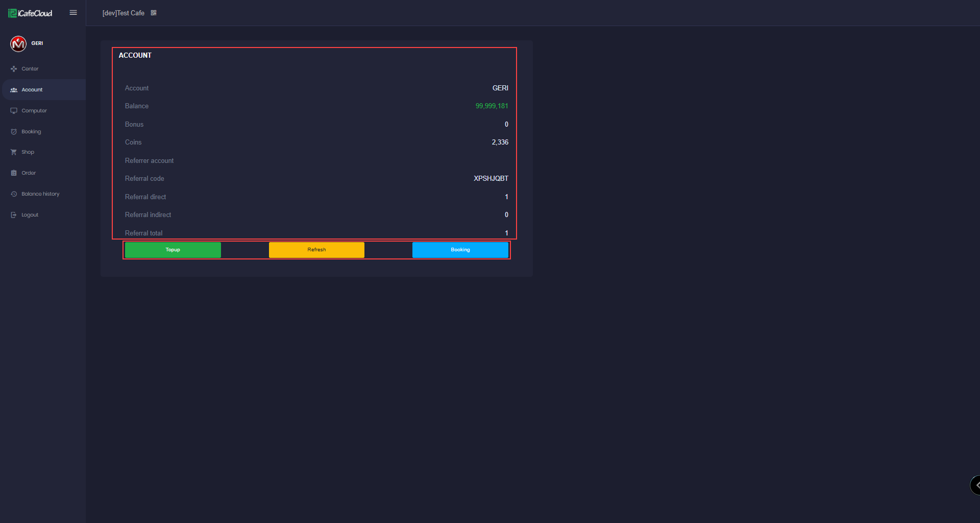This screenshot has width=980, height=523.
Task: Click the QR code icon beside Test Cafe
Action: 154,13
